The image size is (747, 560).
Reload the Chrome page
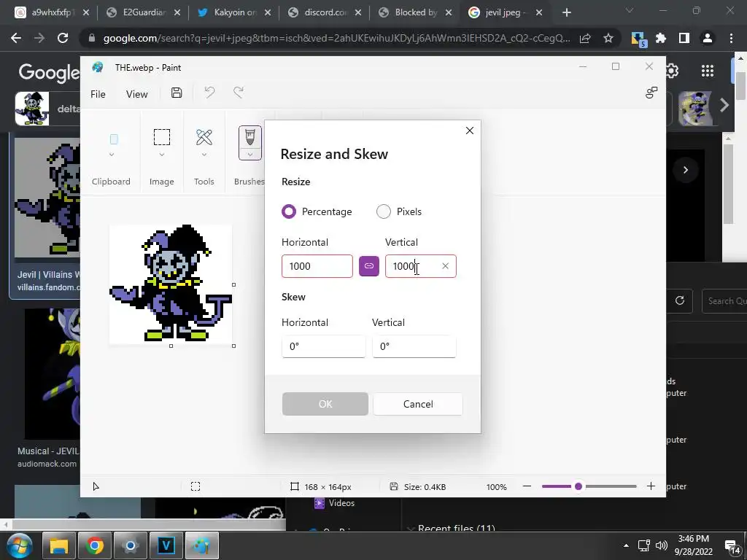[x=63, y=38]
